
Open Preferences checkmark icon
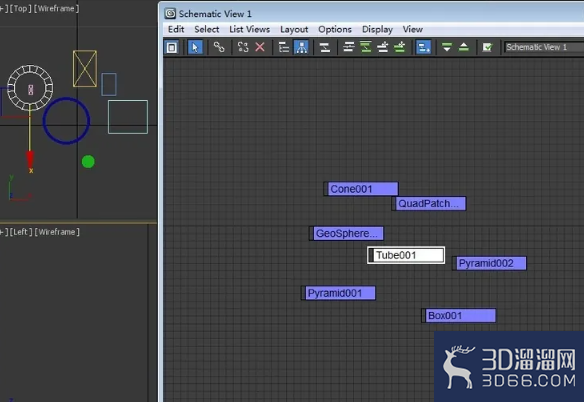(487, 47)
